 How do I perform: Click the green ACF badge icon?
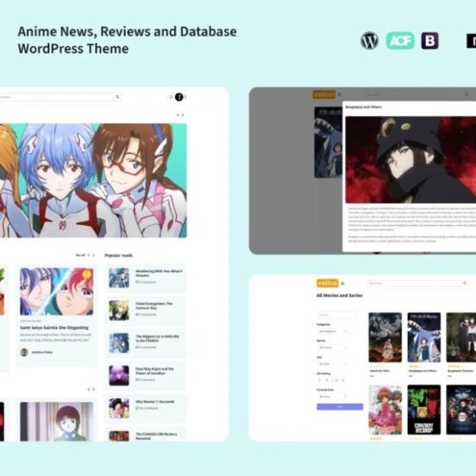click(x=400, y=40)
